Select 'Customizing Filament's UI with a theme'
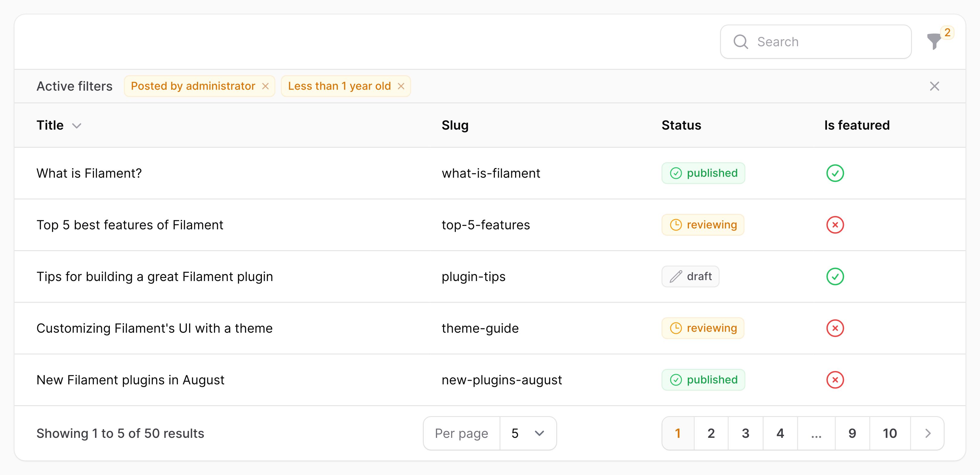Screen dimensions: 980x475 coord(155,328)
